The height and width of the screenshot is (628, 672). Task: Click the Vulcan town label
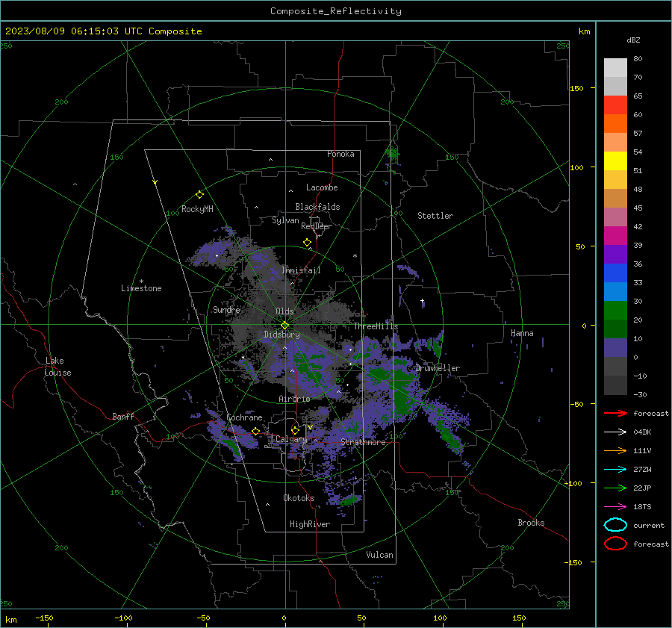click(x=379, y=555)
